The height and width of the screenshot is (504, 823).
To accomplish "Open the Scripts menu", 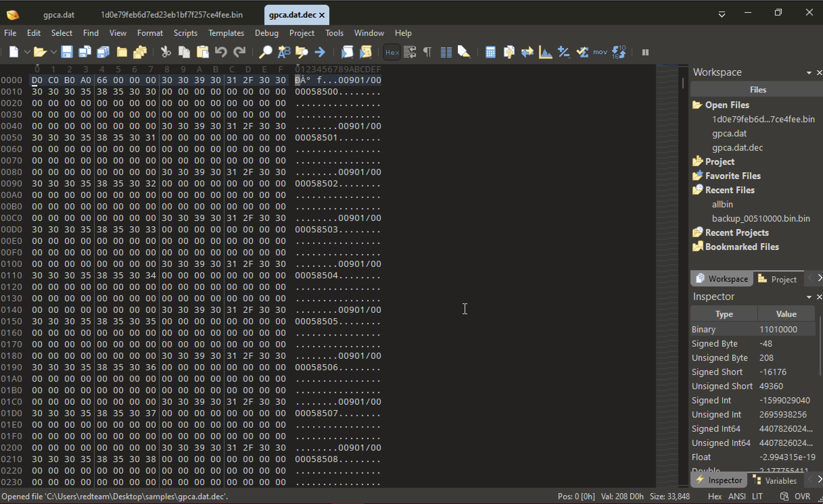I will [x=185, y=33].
